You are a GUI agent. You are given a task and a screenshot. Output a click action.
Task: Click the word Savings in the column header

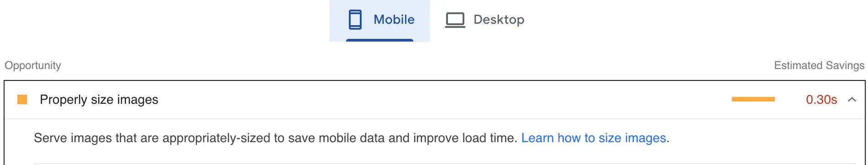pos(845,65)
